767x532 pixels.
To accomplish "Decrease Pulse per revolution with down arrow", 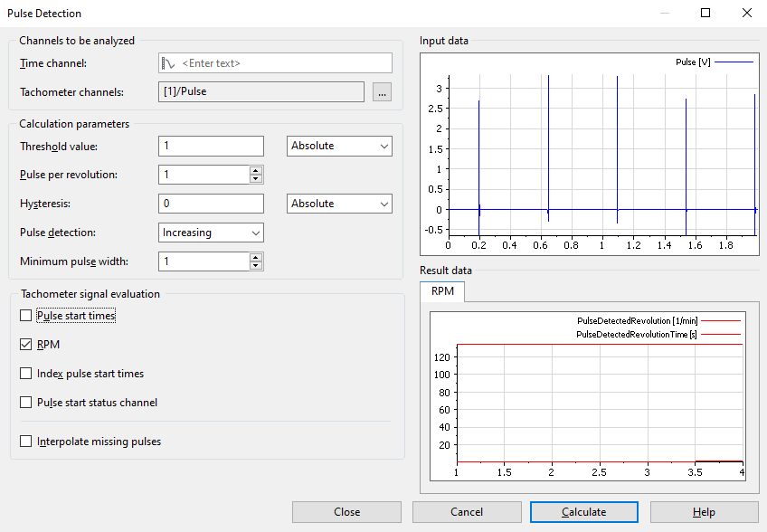I will tap(256, 179).
